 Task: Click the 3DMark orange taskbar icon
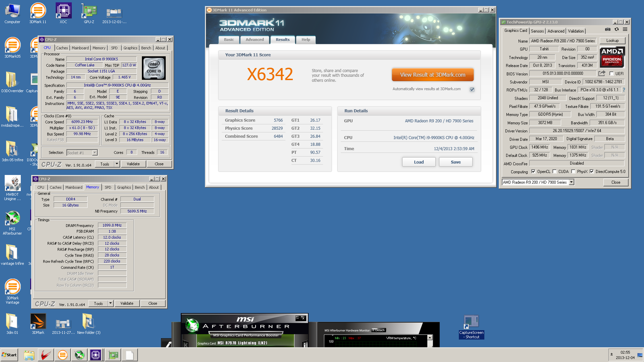tap(62, 355)
